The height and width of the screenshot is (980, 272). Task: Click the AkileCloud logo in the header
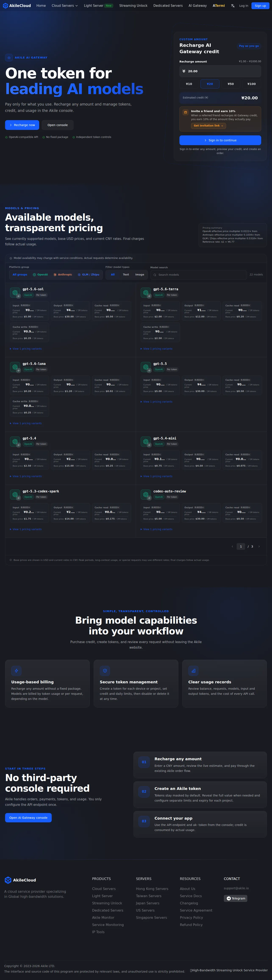pyautogui.click(x=17, y=6)
